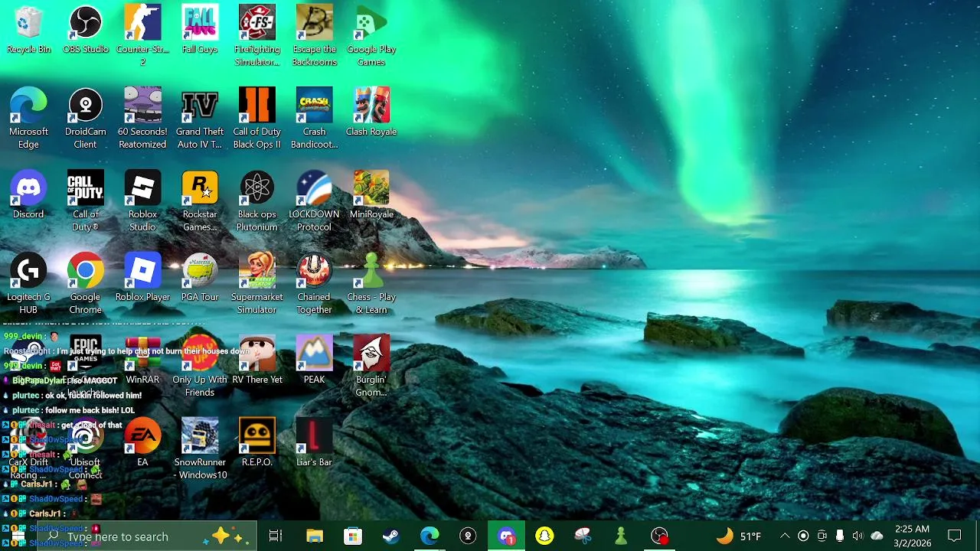Open RV There Yet desktop shortcut
980x551 pixels.
click(257, 360)
